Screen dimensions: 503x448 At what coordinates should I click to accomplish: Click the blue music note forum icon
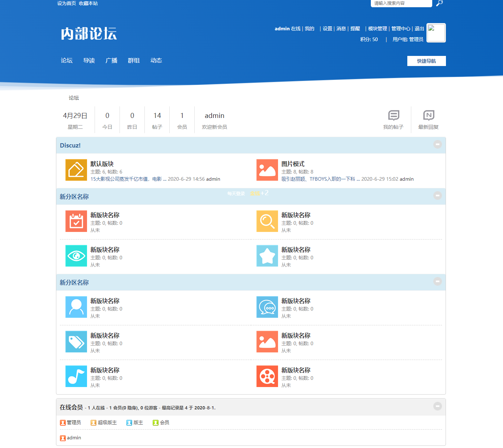(76, 376)
